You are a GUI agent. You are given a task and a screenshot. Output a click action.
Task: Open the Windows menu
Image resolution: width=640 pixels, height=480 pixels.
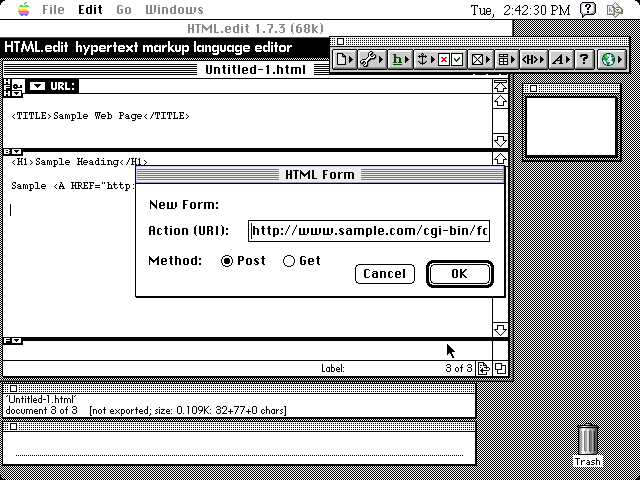pyautogui.click(x=174, y=10)
